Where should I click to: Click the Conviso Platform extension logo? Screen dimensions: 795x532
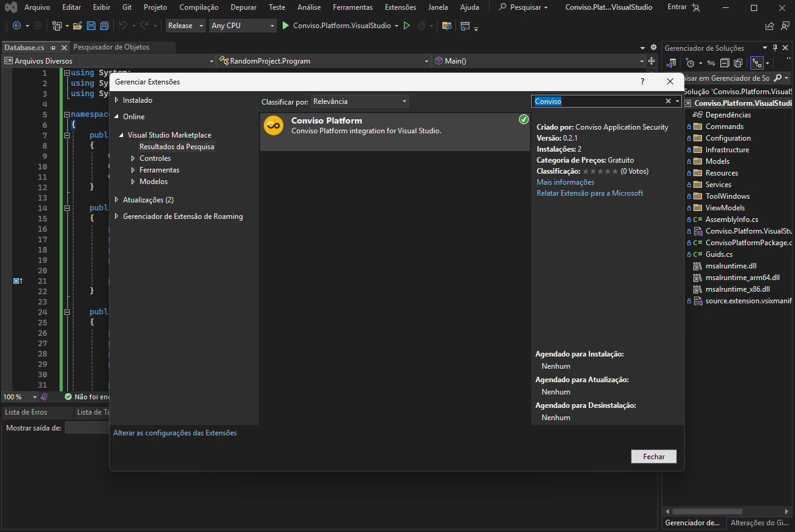point(274,125)
